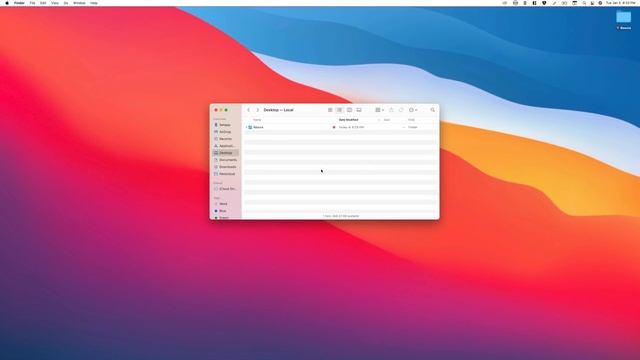
Task: Open the Apple menu
Action: coord(7,3)
